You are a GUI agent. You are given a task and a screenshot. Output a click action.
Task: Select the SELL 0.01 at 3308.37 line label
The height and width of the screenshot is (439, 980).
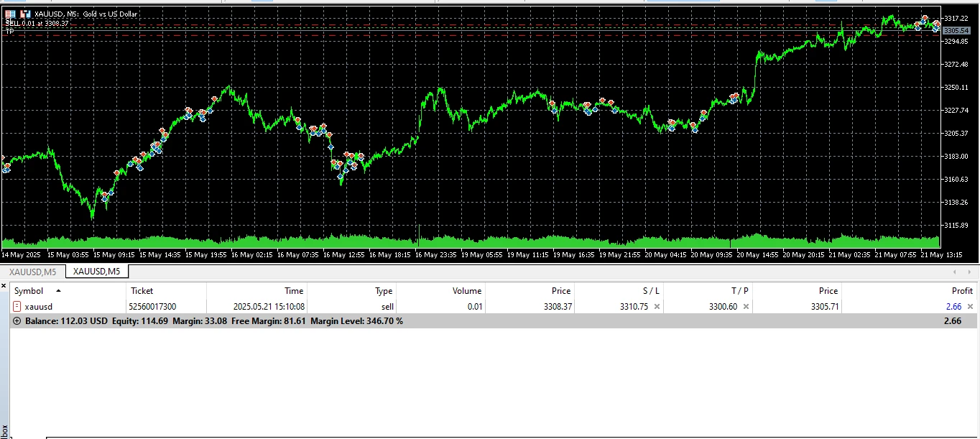point(37,24)
